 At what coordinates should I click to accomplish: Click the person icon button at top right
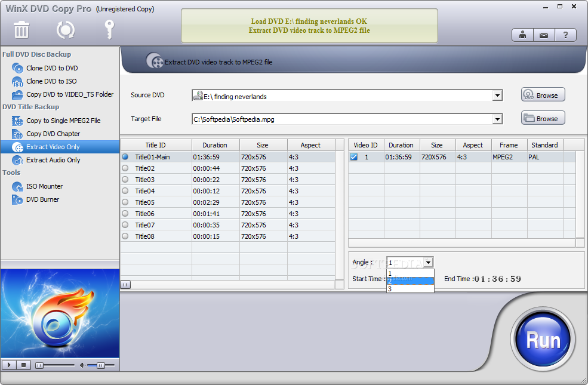522,35
